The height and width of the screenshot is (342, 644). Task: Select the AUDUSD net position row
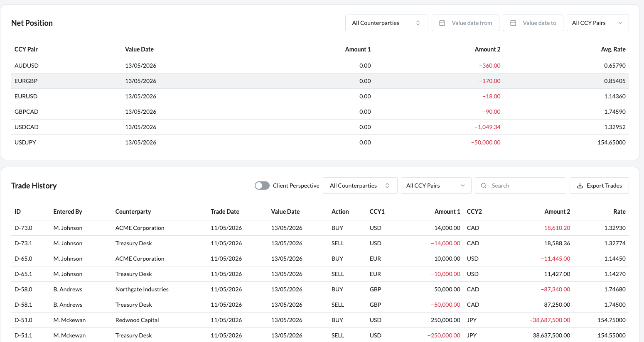point(320,66)
